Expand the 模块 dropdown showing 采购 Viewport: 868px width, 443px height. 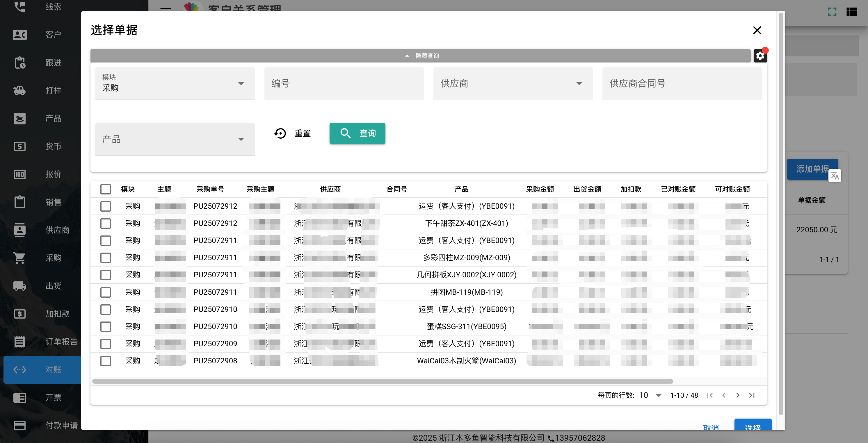pyautogui.click(x=175, y=83)
